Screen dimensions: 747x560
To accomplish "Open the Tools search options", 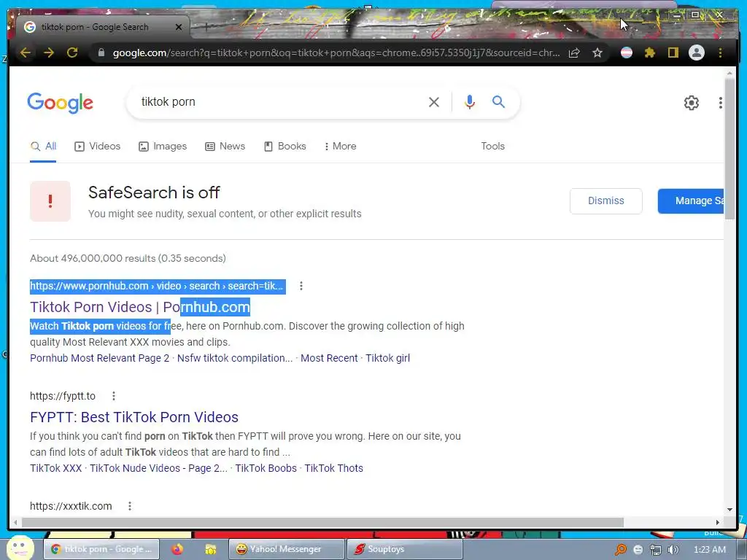I will [x=492, y=146].
